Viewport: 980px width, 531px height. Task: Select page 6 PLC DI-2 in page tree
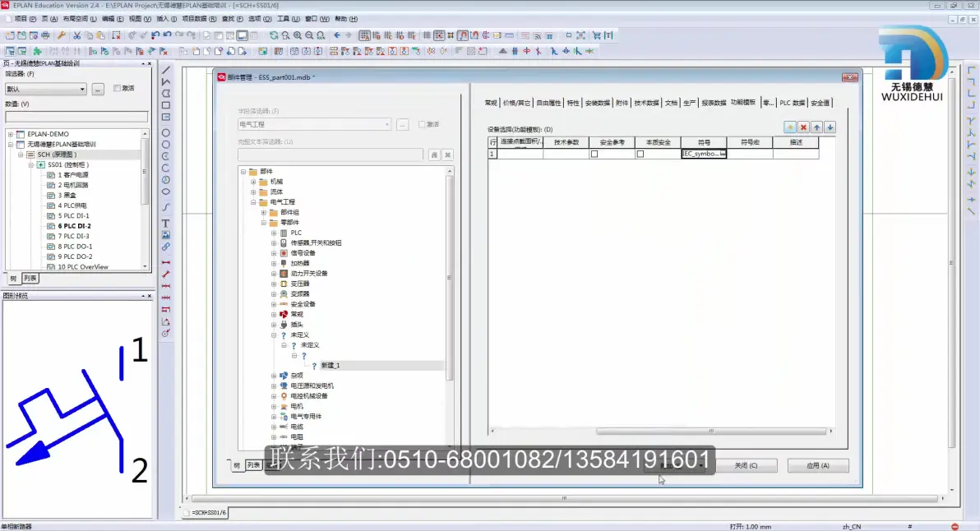click(74, 226)
